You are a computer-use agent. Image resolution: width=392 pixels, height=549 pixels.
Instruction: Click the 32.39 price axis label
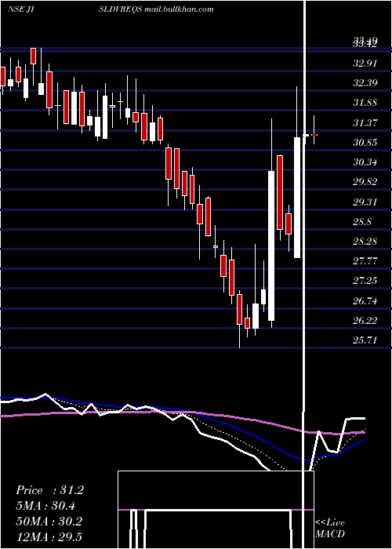pos(365,83)
